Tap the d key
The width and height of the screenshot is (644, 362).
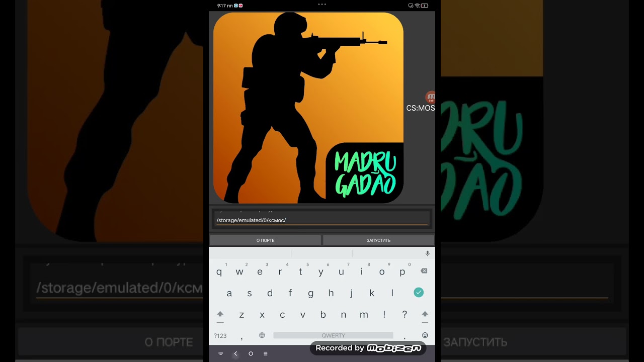(270, 293)
